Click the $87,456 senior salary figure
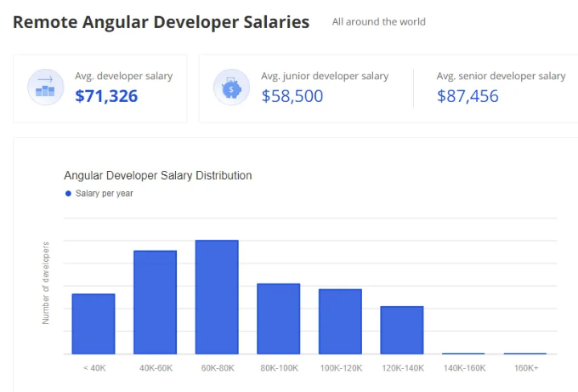 click(x=467, y=96)
